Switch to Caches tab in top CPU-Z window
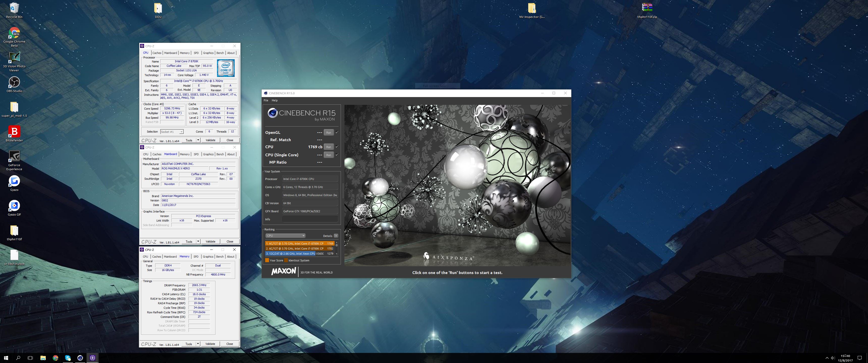 point(157,53)
